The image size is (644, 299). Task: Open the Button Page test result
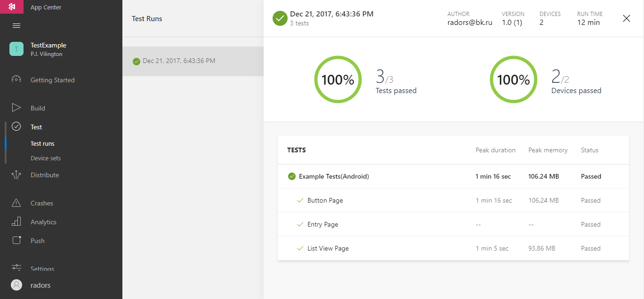pyautogui.click(x=325, y=201)
